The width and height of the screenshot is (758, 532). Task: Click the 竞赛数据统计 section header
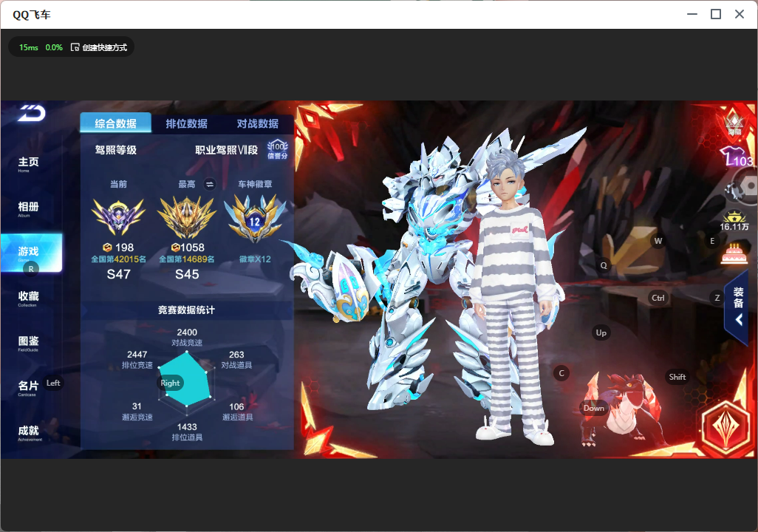pos(187,310)
